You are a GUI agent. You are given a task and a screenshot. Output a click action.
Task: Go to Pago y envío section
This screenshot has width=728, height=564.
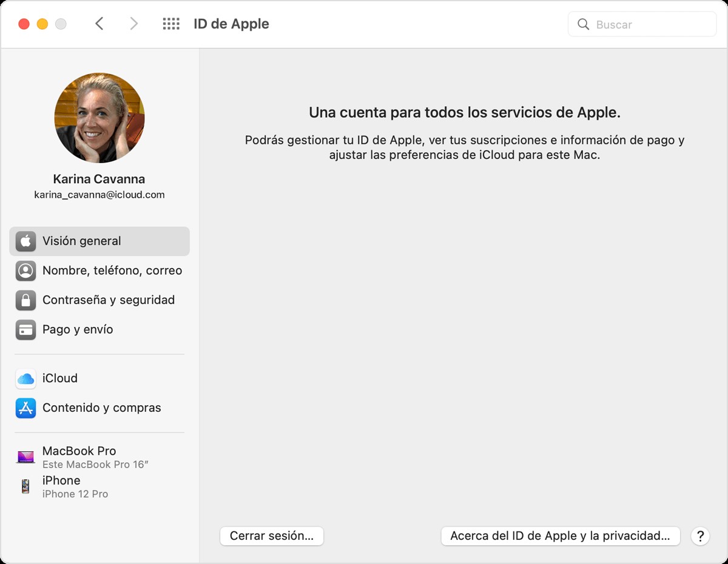coord(99,329)
